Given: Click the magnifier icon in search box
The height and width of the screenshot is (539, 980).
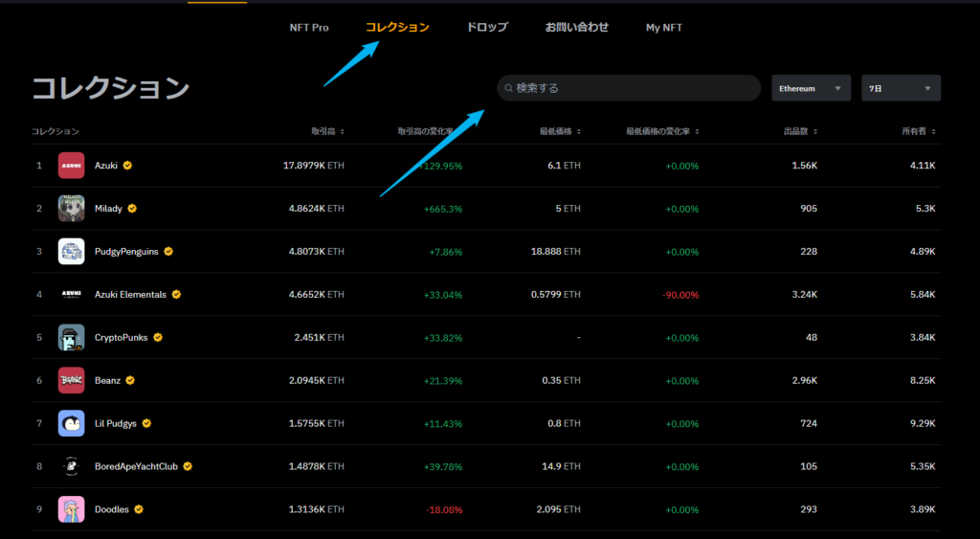Looking at the screenshot, I should (x=509, y=88).
